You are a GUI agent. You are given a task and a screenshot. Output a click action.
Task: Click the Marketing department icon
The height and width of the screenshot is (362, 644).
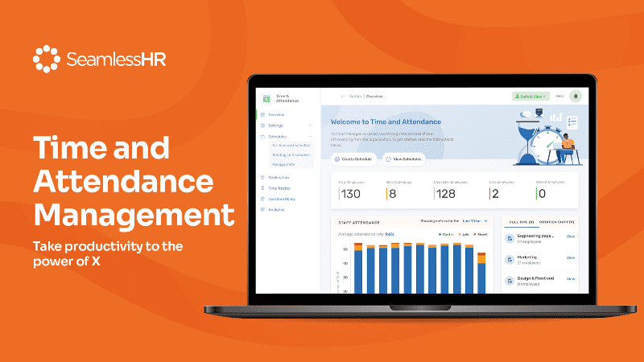coord(510,260)
